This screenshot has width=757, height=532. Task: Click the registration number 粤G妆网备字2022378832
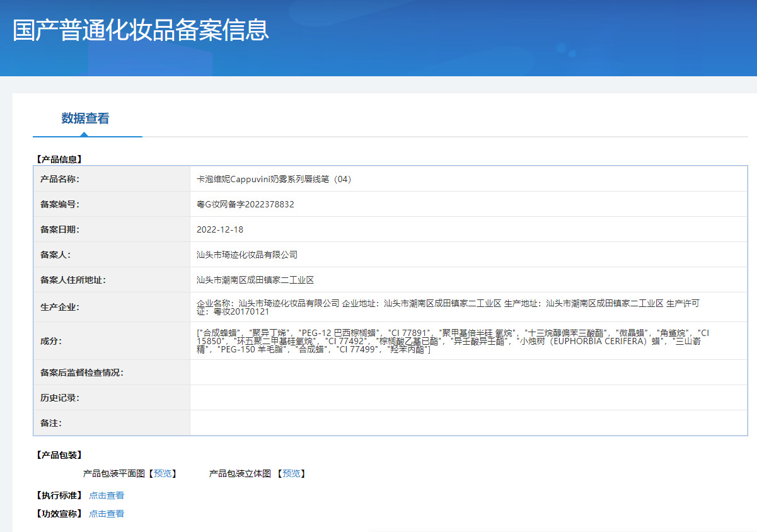pos(245,204)
